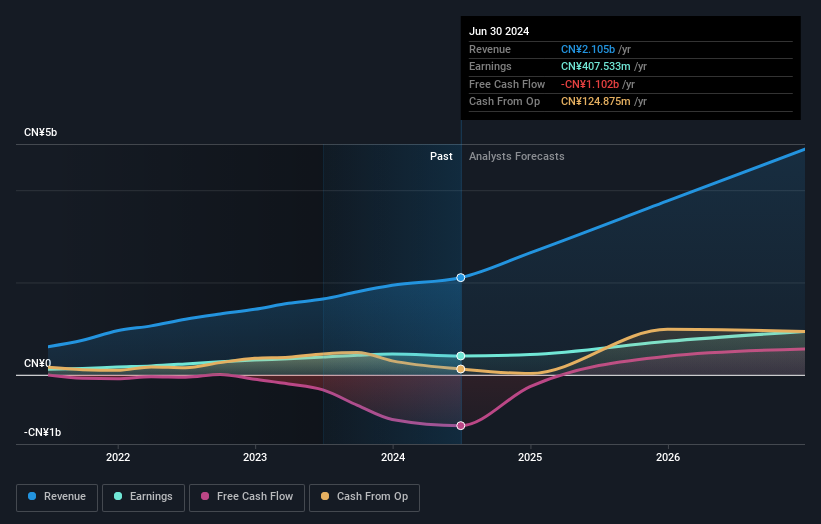Select the Free Cash Flow data point marker
821x524 pixels.
(461, 426)
